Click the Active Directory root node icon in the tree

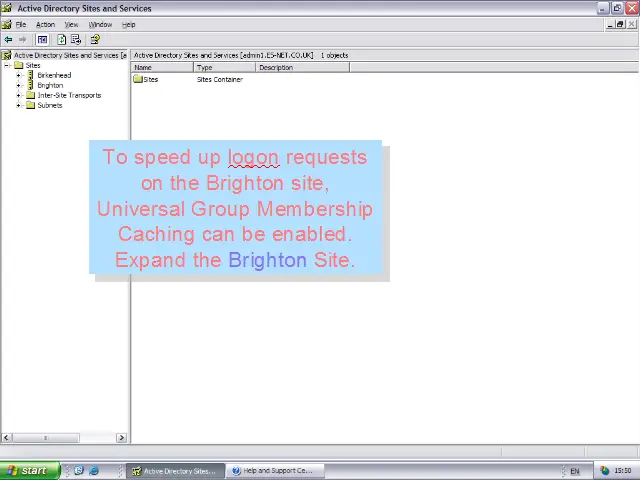tap(7, 55)
